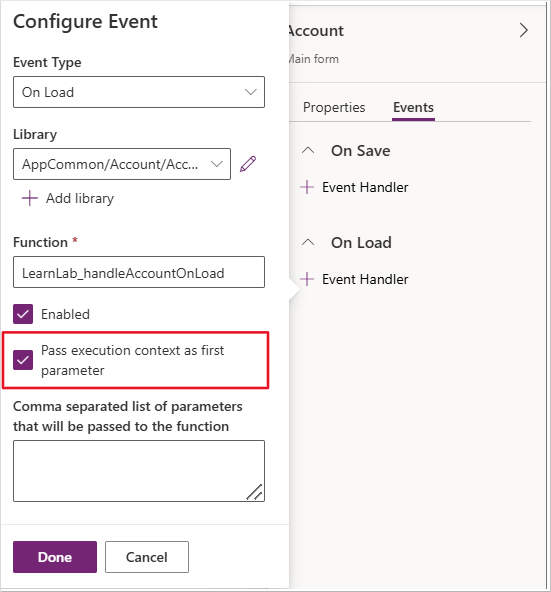Click the Event Handler label under On Save

coord(365,187)
